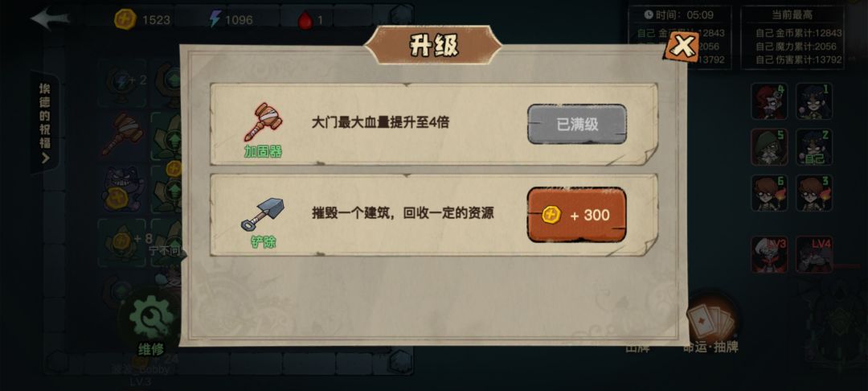Select the 自己 player avatar numbered 2

(x=813, y=147)
